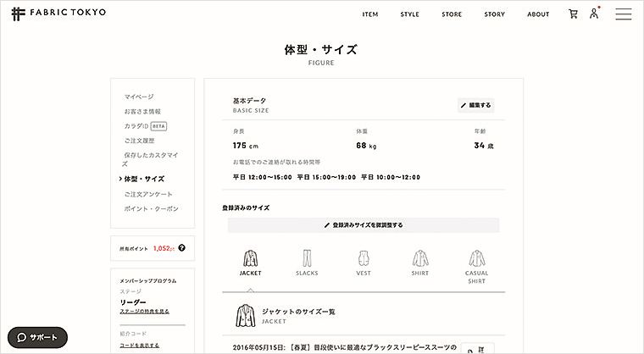Open the shopping cart
The height and width of the screenshot is (354, 644).
(x=573, y=14)
